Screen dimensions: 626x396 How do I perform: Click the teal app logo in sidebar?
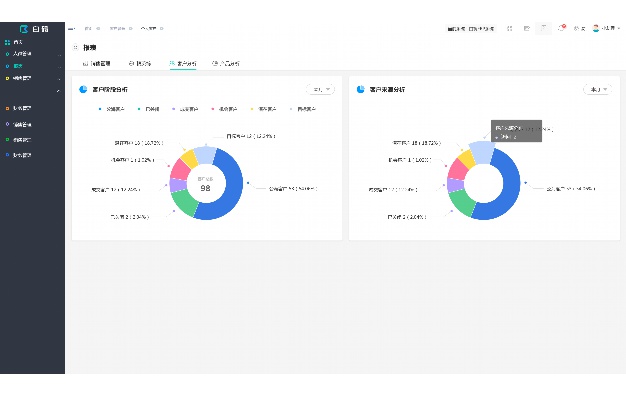click(24, 29)
